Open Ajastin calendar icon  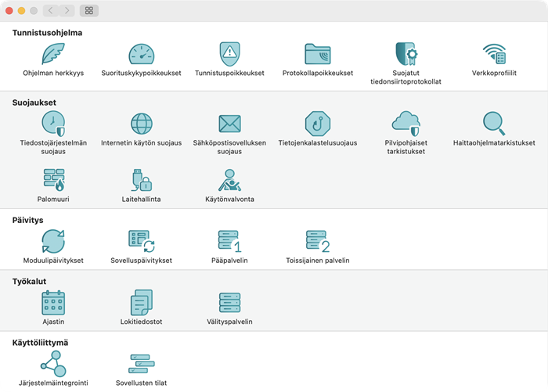[x=53, y=303]
